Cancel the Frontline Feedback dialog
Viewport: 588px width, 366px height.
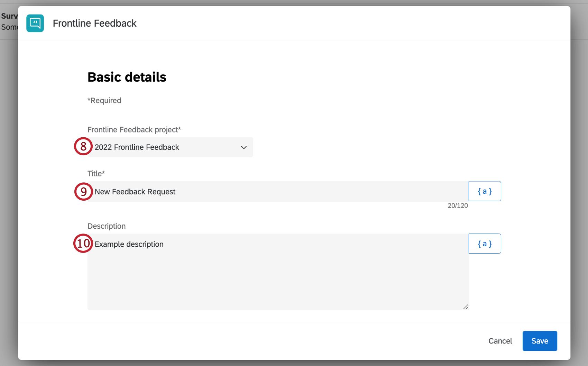point(500,341)
